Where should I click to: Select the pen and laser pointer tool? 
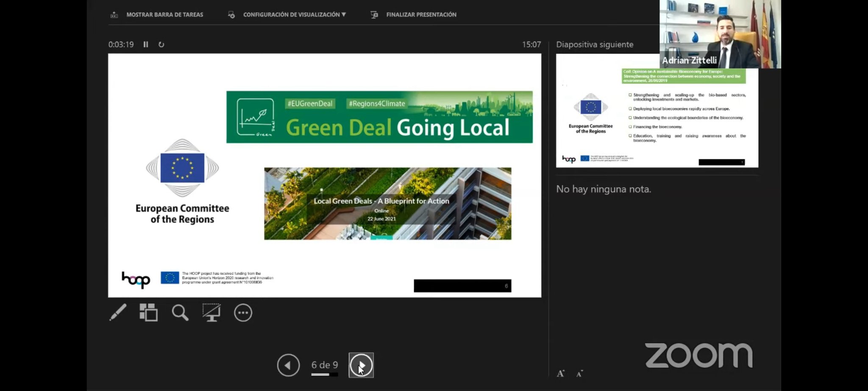118,313
